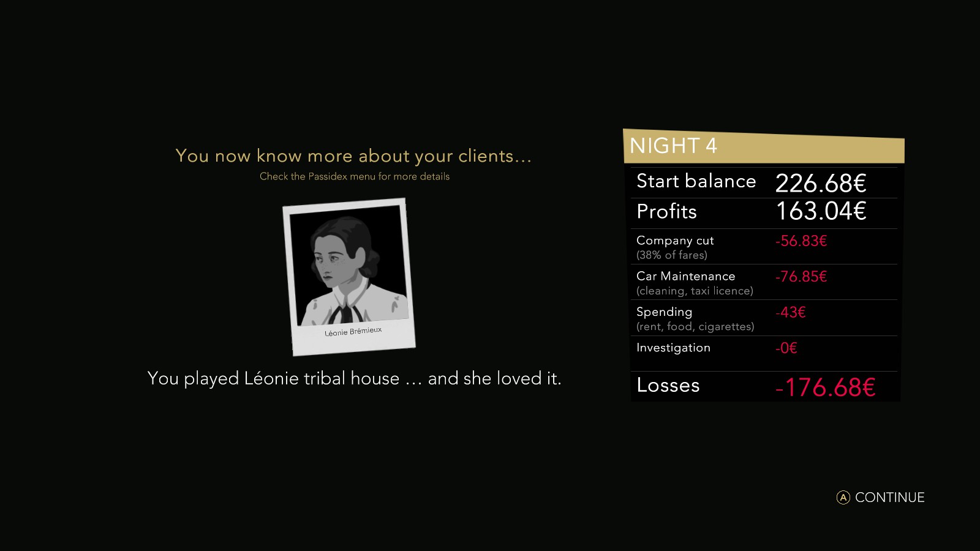Click the Spending label
The width and height of the screenshot is (980, 551).
(664, 312)
